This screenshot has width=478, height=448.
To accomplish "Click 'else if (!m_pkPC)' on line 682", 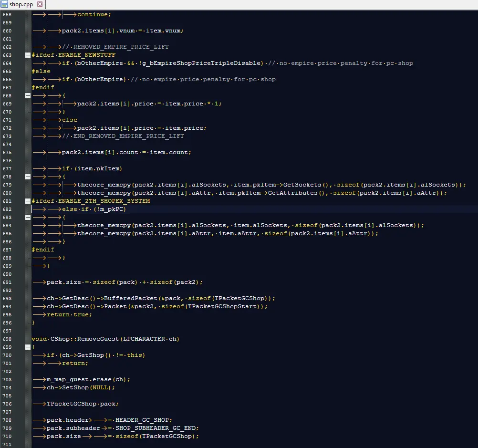I will (94, 209).
